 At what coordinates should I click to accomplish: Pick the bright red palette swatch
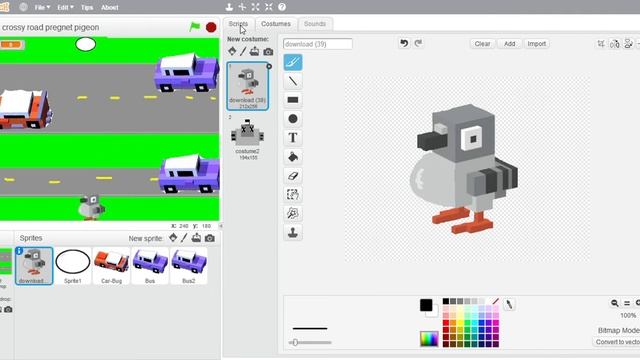click(446, 323)
